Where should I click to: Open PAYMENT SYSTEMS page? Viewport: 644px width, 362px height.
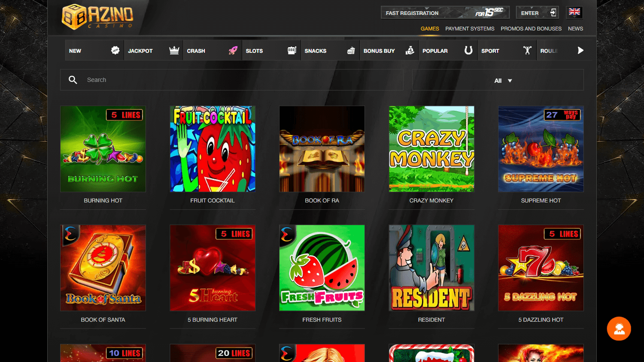470,29
